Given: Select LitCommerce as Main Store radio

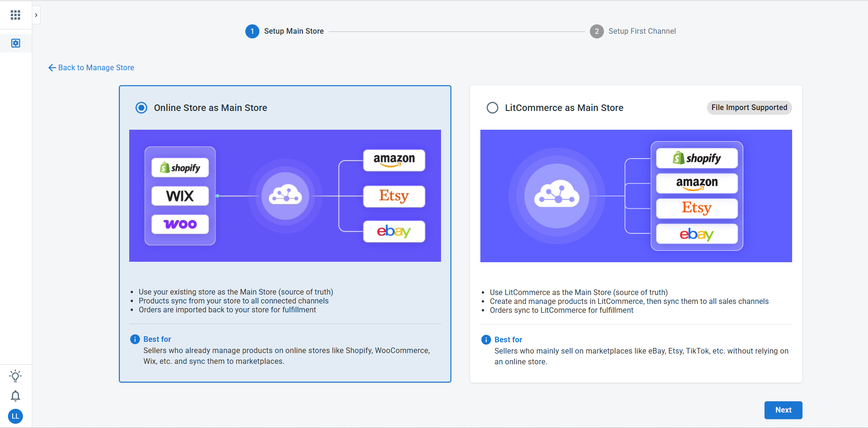Looking at the screenshot, I should 493,108.
